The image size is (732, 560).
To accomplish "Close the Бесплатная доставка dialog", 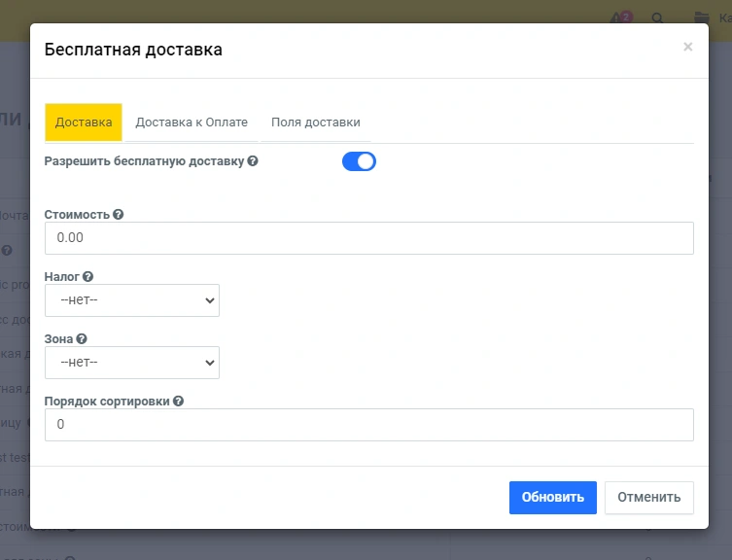I will [687, 47].
